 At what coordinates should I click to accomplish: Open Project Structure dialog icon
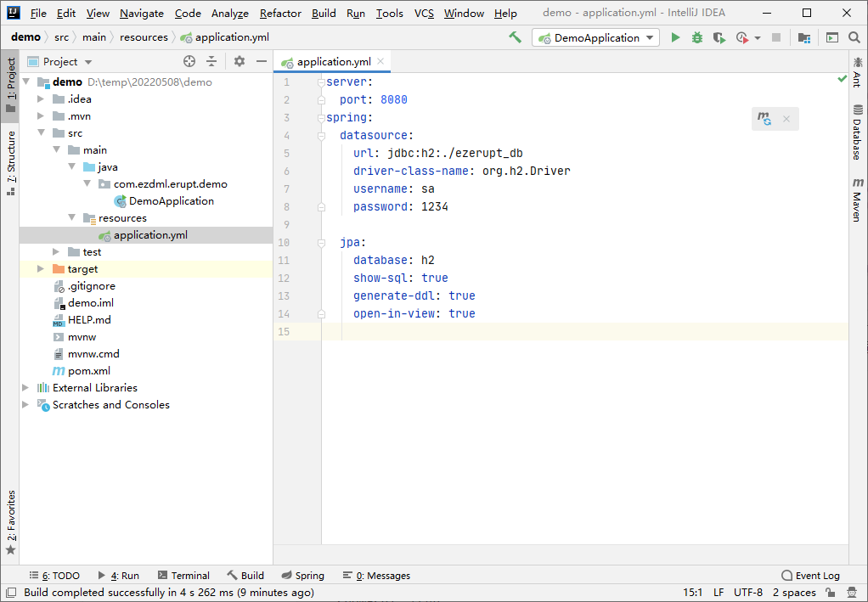[x=803, y=37]
